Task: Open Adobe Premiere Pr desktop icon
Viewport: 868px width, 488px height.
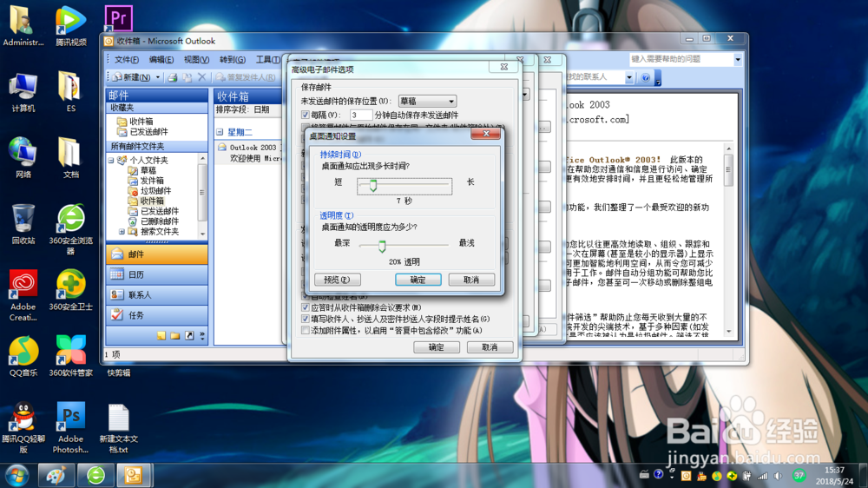Action: pos(118,19)
